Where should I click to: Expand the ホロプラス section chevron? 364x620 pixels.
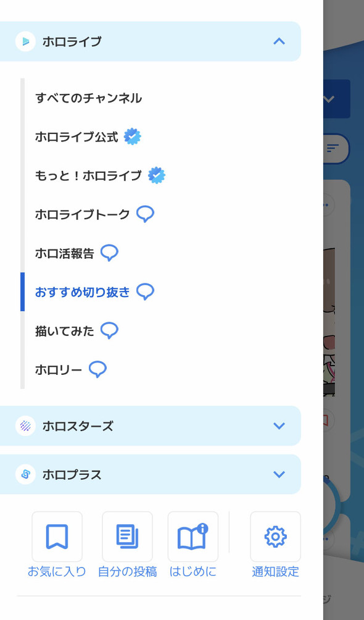[x=279, y=474]
